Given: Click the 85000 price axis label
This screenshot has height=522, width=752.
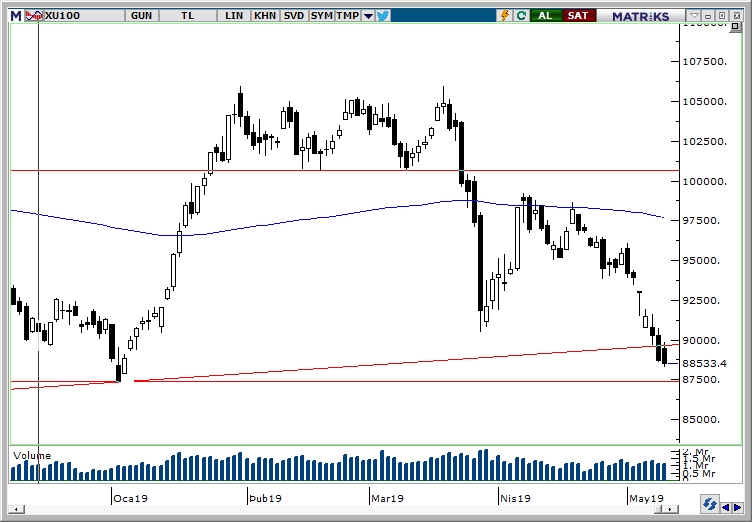Looking at the screenshot, I should (x=701, y=419).
